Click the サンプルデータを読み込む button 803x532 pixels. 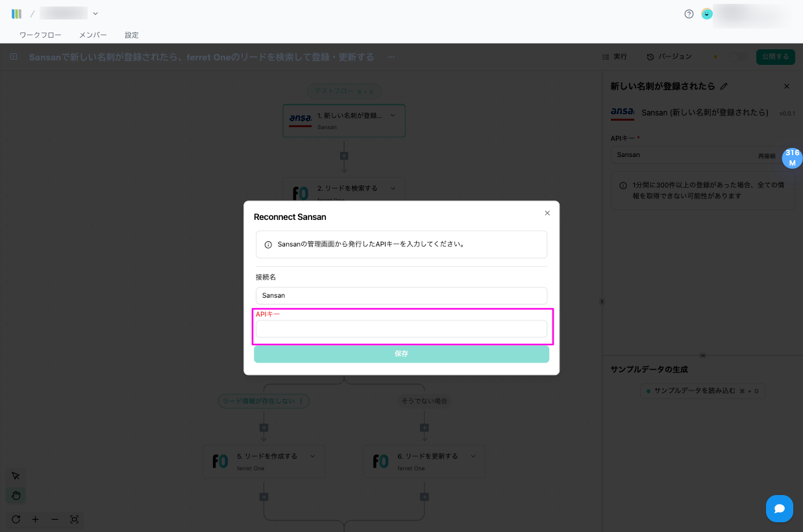[702, 391]
